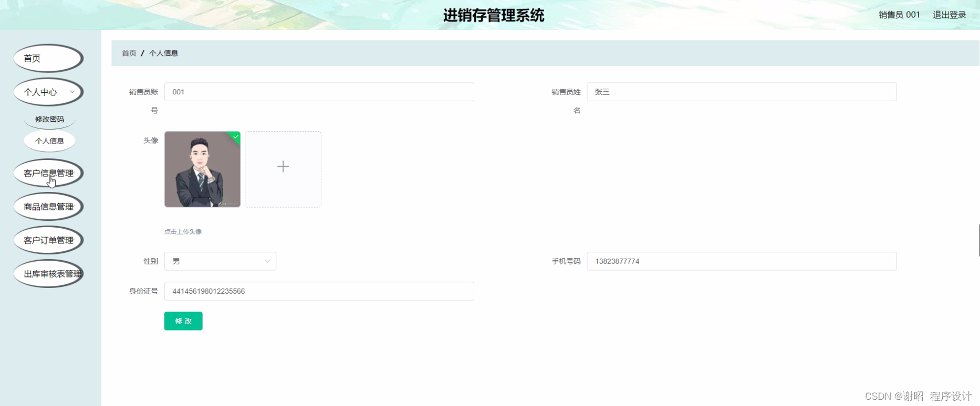
Task: Click the 修改 button
Action: pos(183,321)
